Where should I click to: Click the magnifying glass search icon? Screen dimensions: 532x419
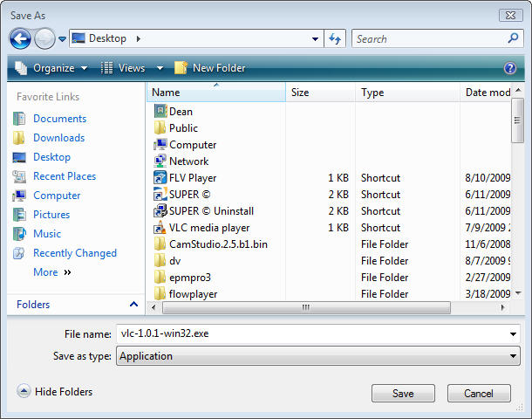pyautogui.click(x=514, y=38)
